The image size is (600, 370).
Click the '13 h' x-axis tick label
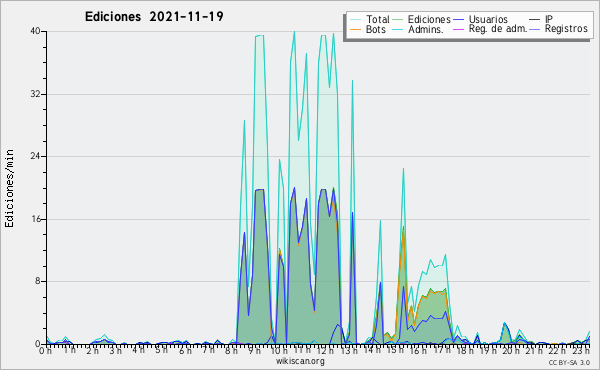pyautogui.click(x=349, y=350)
